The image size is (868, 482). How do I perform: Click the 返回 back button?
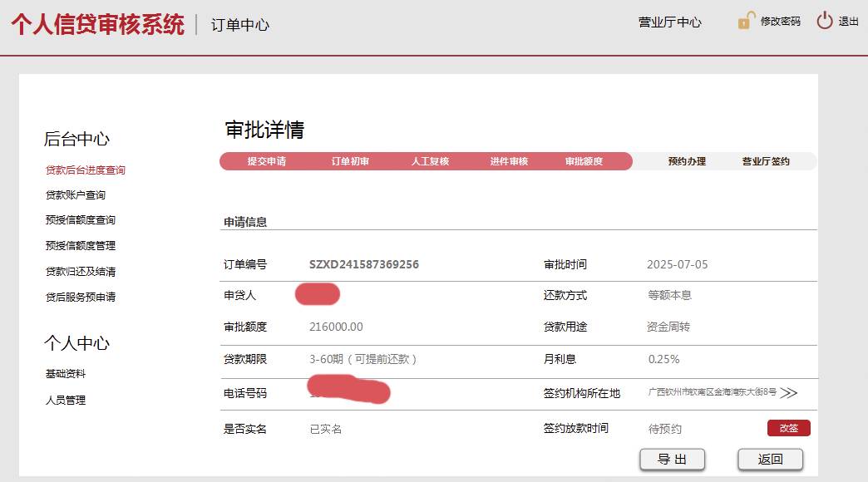click(x=770, y=460)
